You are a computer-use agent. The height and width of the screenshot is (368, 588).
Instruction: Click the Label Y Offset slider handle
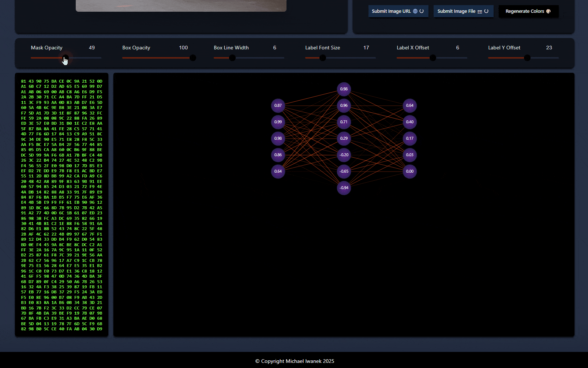[x=527, y=58]
